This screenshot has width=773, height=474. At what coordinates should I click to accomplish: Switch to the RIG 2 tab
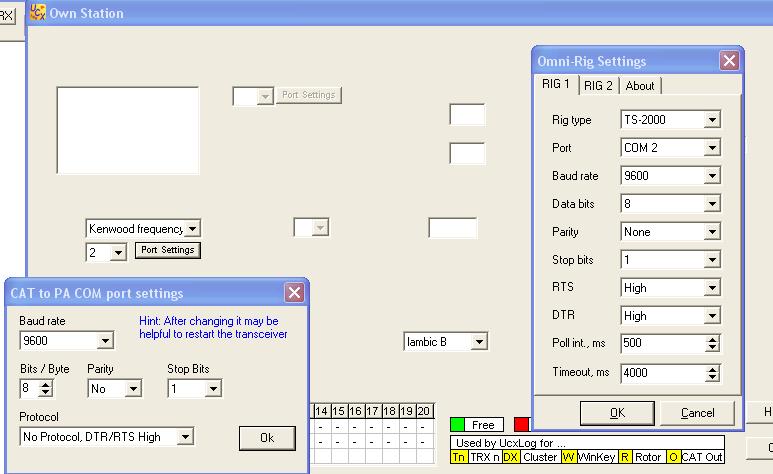(598, 86)
